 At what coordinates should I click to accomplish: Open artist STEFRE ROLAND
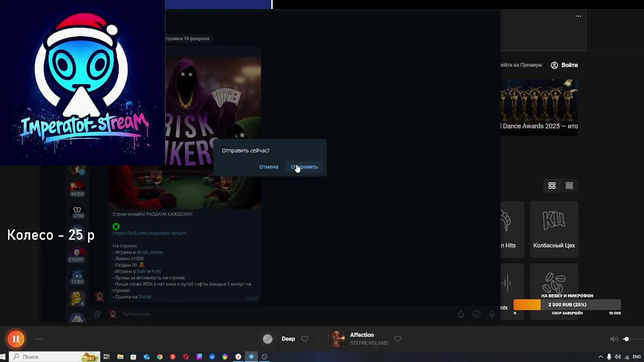click(369, 343)
